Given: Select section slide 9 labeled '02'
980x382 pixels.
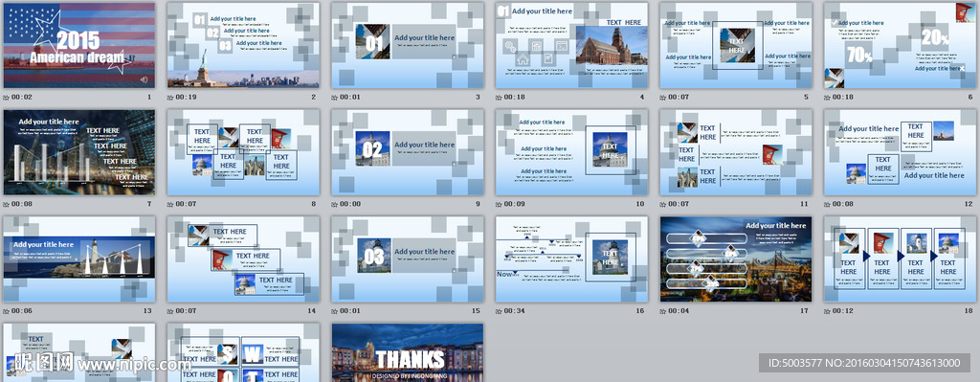Looking at the screenshot, I should click(x=408, y=152).
